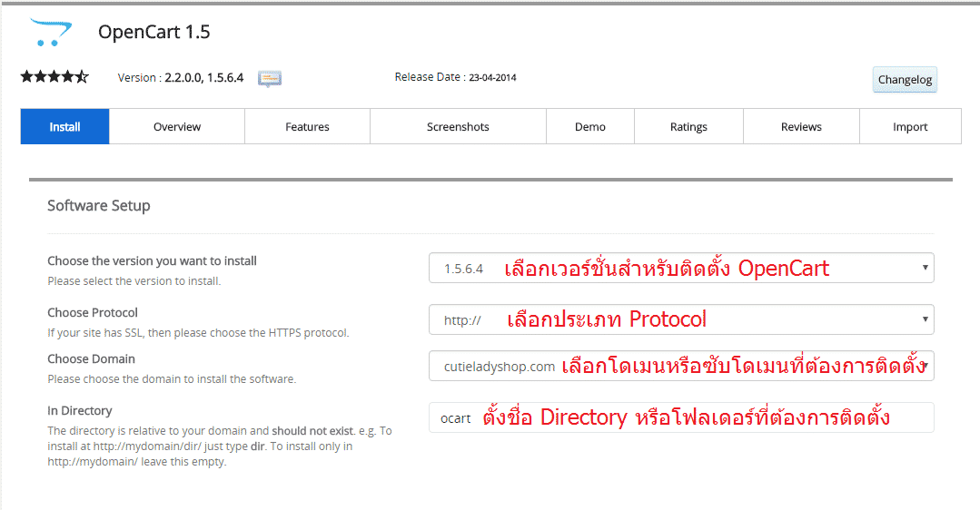Click the star rating icons
The width and height of the screenshot is (980, 510).
tap(55, 77)
